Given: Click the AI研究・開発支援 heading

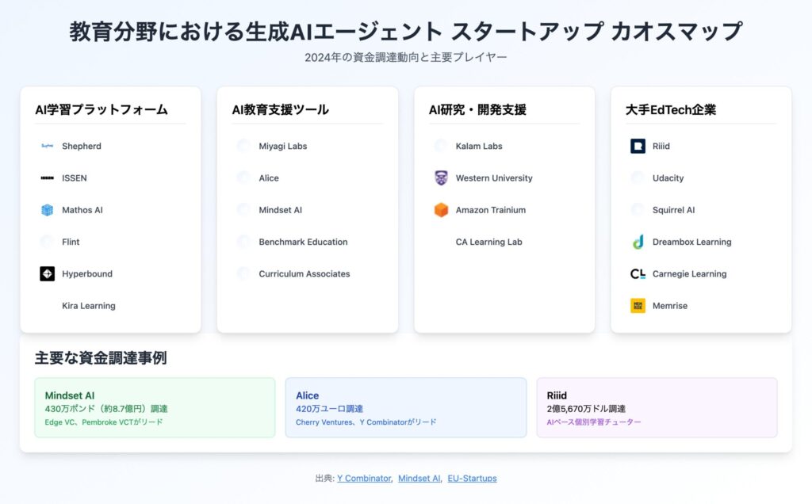Looking at the screenshot, I should [477, 109].
